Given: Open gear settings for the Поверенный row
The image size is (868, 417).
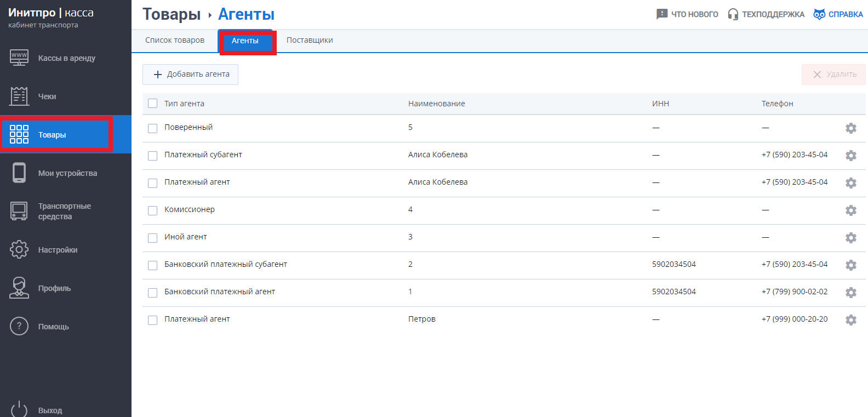Looking at the screenshot, I should pyautogui.click(x=850, y=128).
